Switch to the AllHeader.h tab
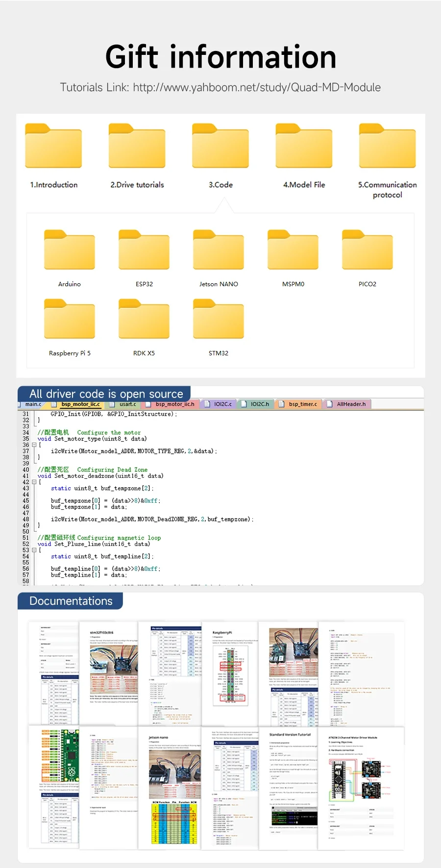The image size is (441, 868). point(347,404)
